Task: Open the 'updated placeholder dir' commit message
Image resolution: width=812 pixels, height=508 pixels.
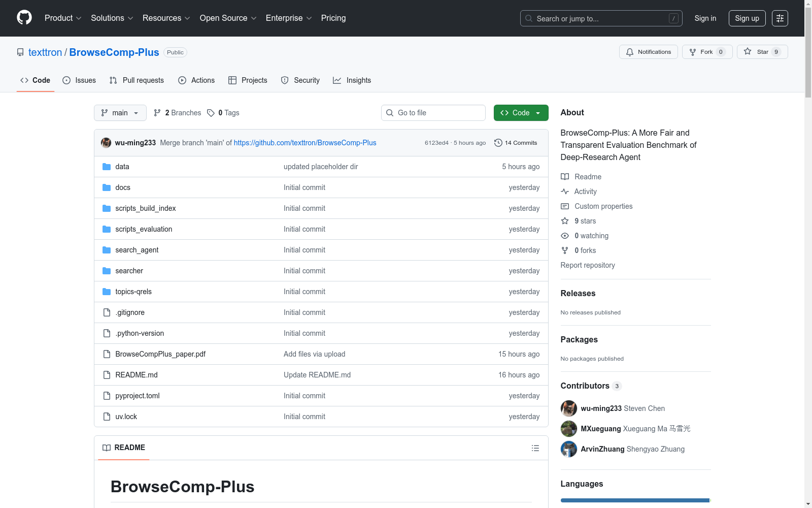Action: [x=321, y=167]
